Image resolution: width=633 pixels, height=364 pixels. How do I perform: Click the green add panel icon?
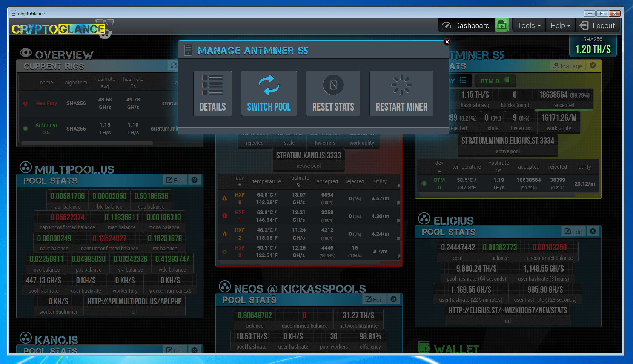(x=502, y=25)
